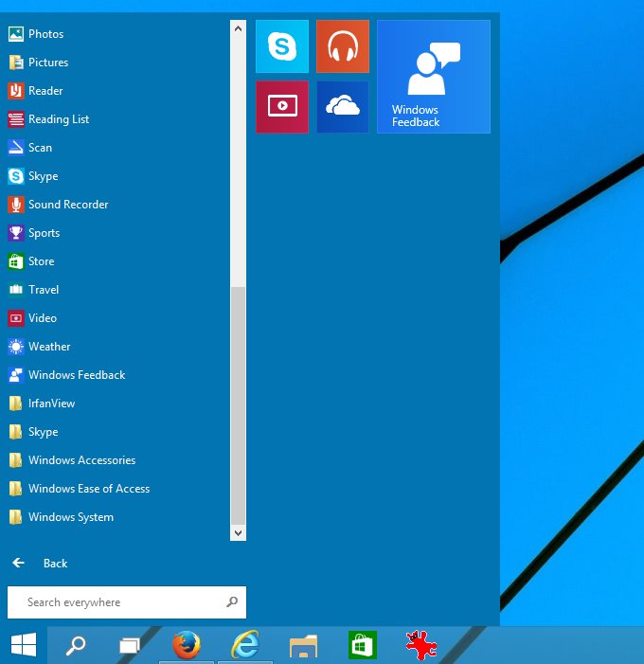644x664 pixels.
Task: Launch Internet Explorer from the taskbar
Action: click(245, 644)
